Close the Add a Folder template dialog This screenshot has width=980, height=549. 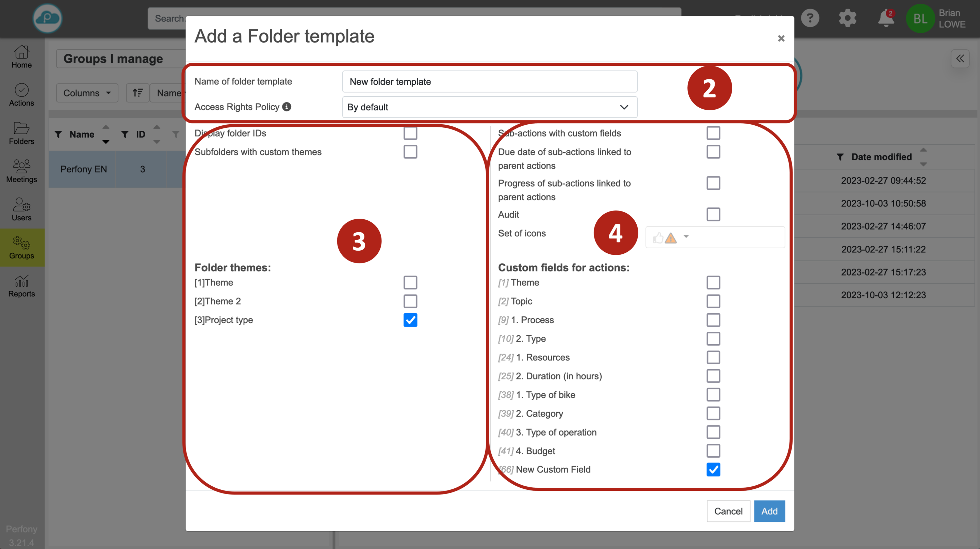pyautogui.click(x=781, y=38)
